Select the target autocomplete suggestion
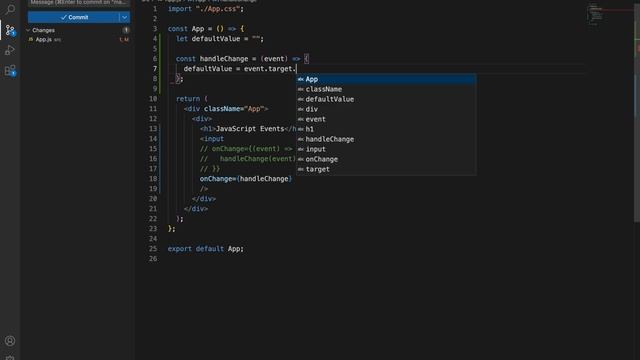 (386, 169)
